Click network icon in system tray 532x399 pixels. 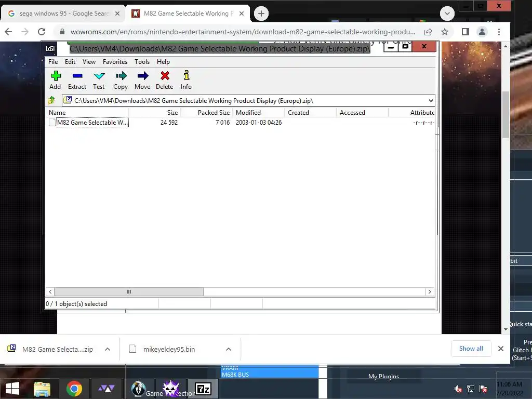coord(470,389)
